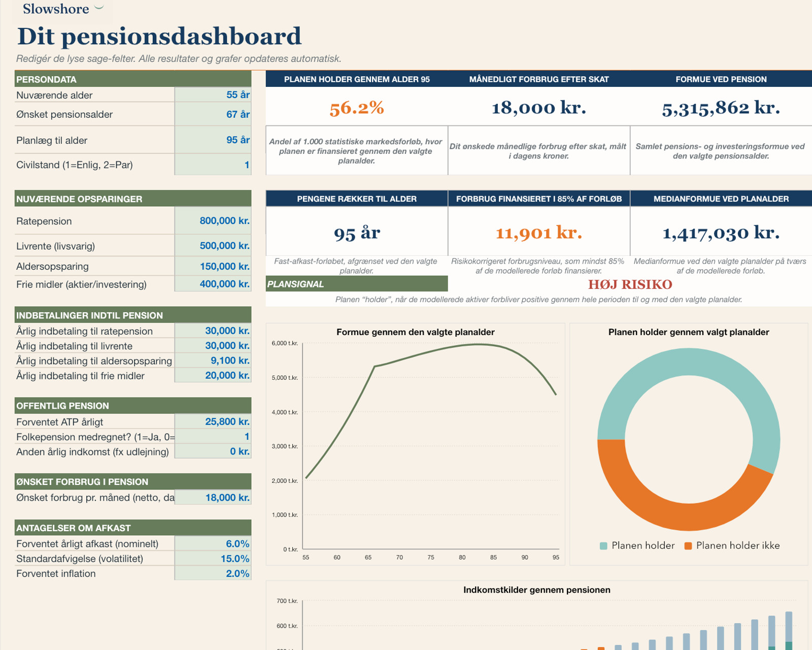Click the Slowshore logo
This screenshot has width=812, height=650.
click(x=63, y=9)
